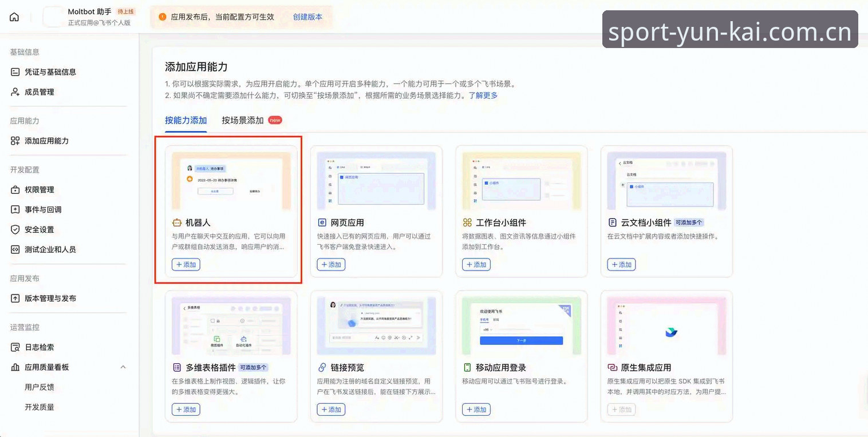Screen dimensions: 868x437
Task: Add the 机器人 capability
Action: pos(186,265)
